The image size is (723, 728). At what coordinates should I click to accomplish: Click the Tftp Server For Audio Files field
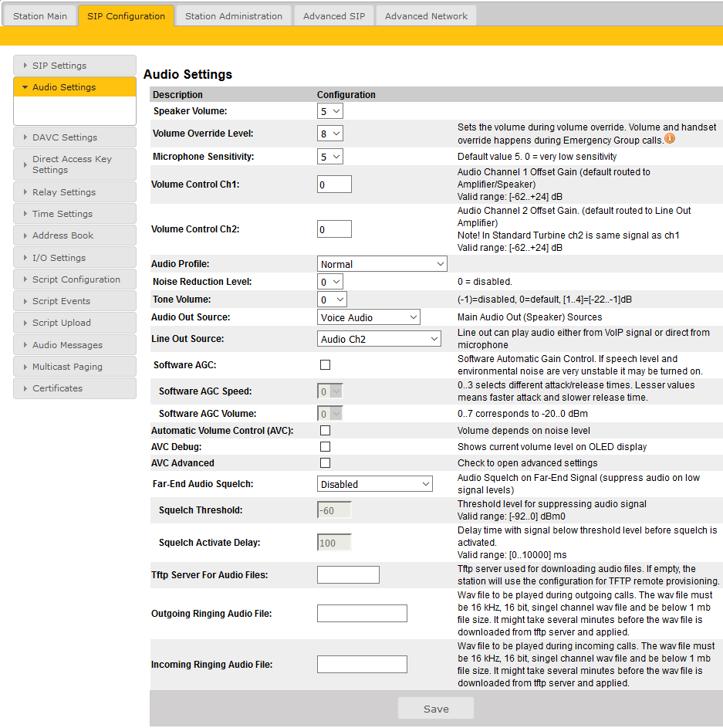click(348, 574)
